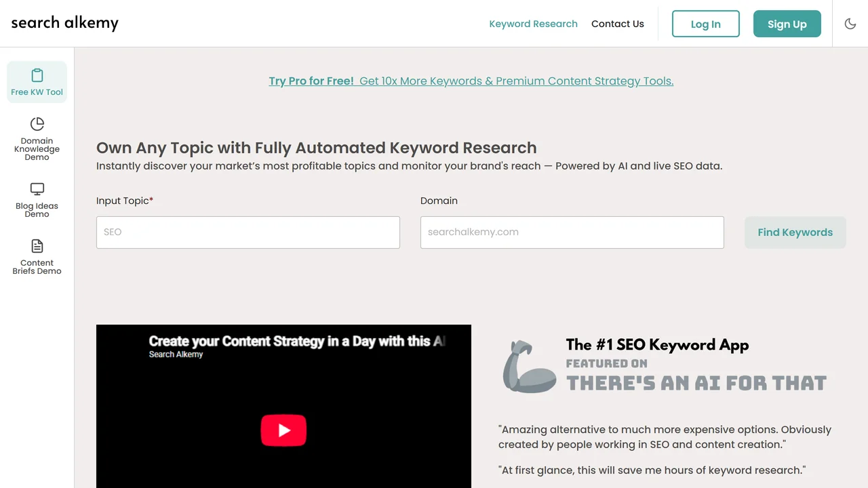The width and height of the screenshot is (868, 488).
Task: Click the 'Amazing alternative' testimonial quote
Action: tap(665, 437)
